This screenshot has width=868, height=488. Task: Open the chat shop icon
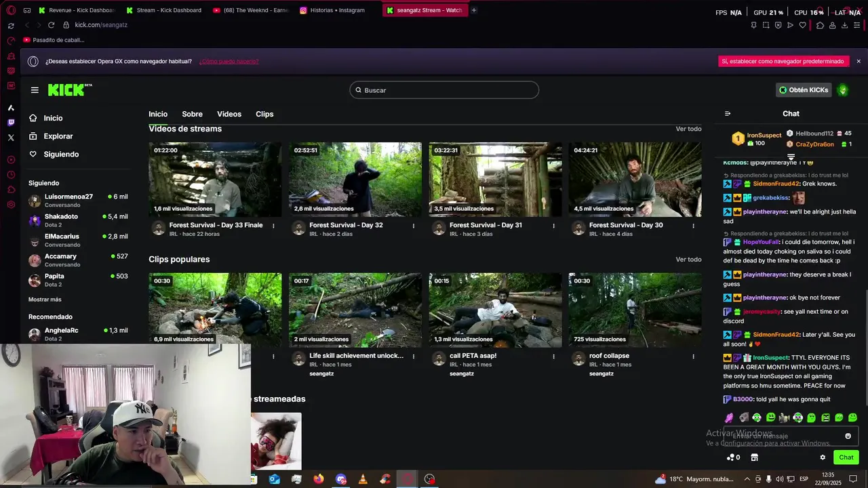click(x=754, y=457)
